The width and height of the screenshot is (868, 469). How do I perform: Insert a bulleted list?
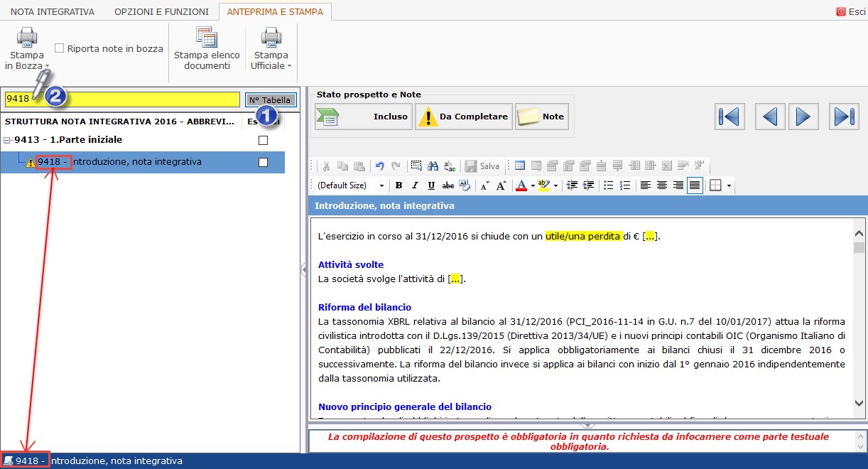(x=609, y=185)
